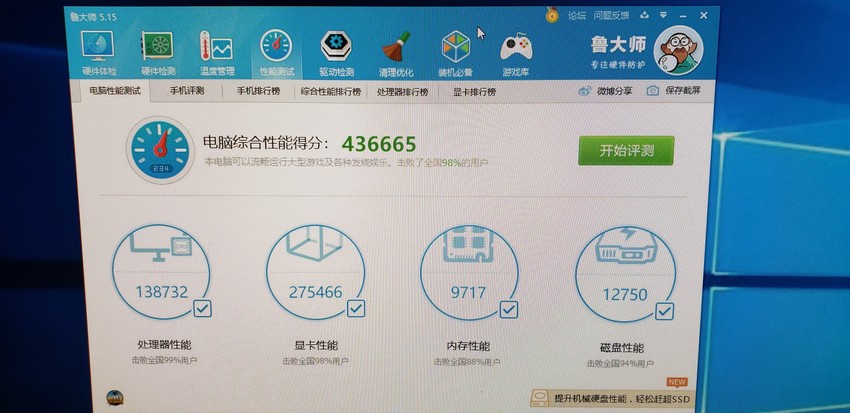Click the 显卡性能 label
The width and height of the screenshot is (850, 413).
point(316,345)
